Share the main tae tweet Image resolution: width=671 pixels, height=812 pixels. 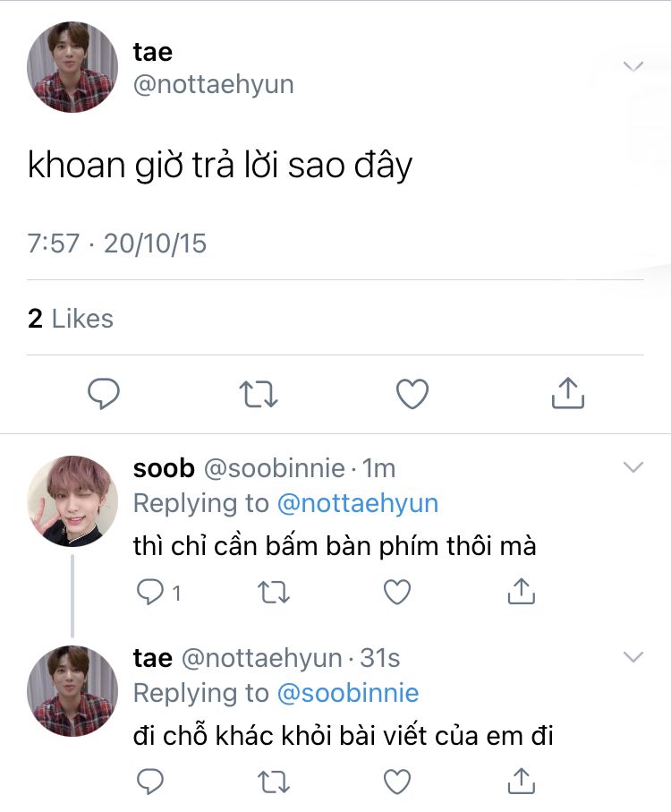click(x=567, y=392)
